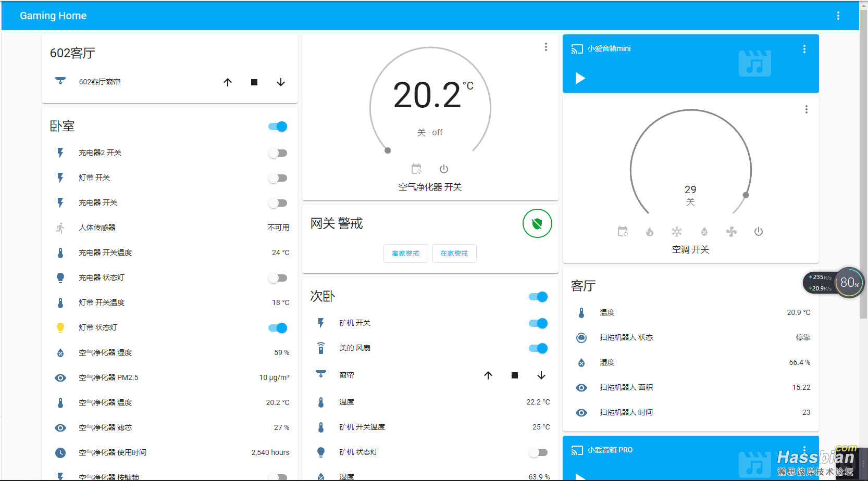
Task: Click the 空气净化器 使用时间 clock icon
Action: coord(60,452)
